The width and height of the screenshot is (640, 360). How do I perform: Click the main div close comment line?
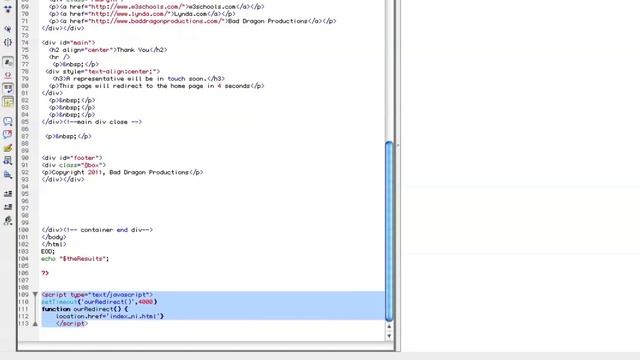pyautogui.click(x=92, y=122)
